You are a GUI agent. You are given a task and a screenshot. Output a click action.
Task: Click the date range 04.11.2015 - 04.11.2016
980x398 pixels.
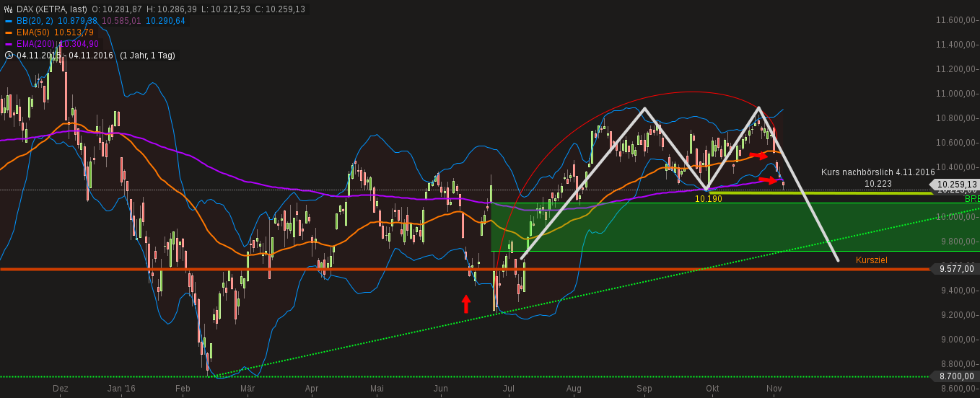[65, 56]
